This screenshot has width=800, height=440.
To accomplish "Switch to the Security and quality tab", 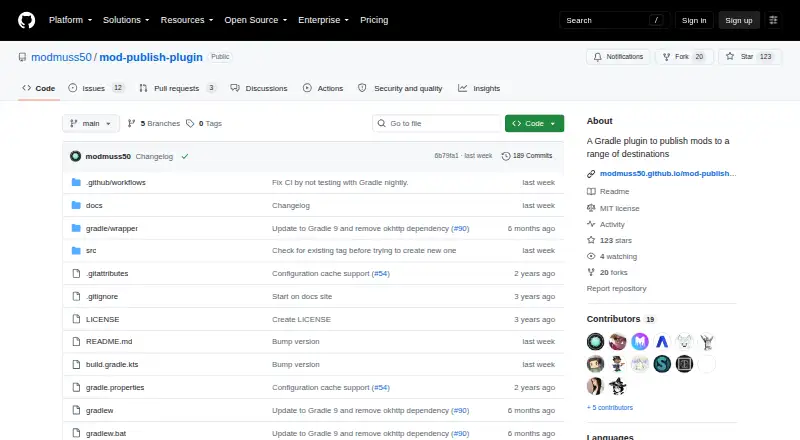I will click(400, 88).
